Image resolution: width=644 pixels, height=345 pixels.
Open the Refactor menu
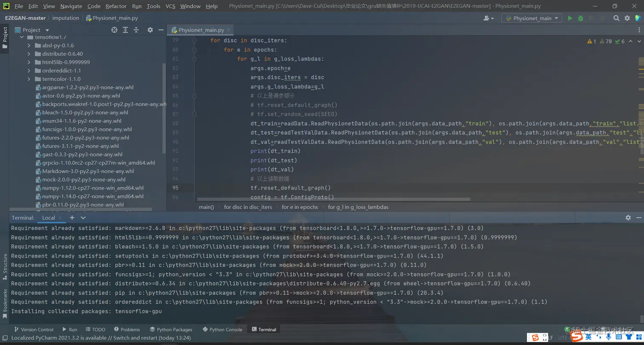[116, 6]
